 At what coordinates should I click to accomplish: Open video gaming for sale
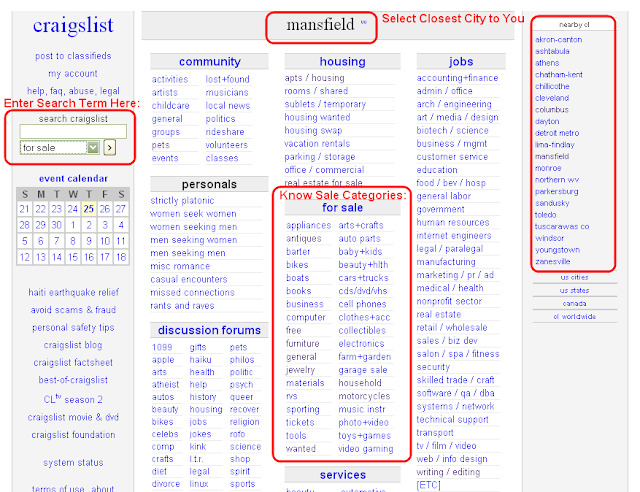365,449
